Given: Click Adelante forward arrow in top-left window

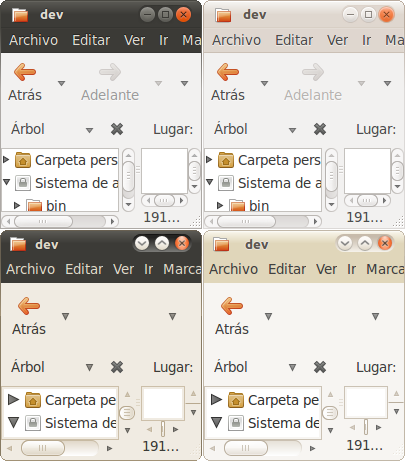Looking at the screenshot, I should (x=110, y=72).
